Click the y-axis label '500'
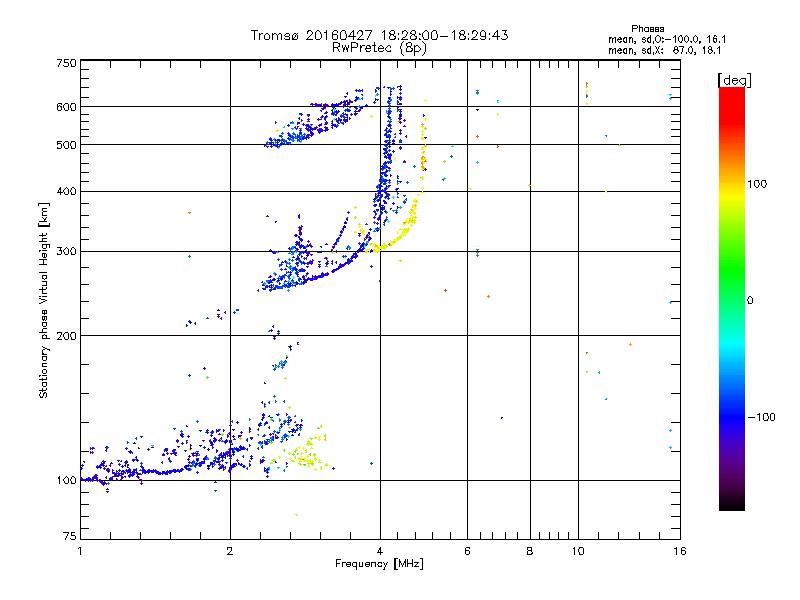This screenshot has width=800, height=600. tap(66, 145)
